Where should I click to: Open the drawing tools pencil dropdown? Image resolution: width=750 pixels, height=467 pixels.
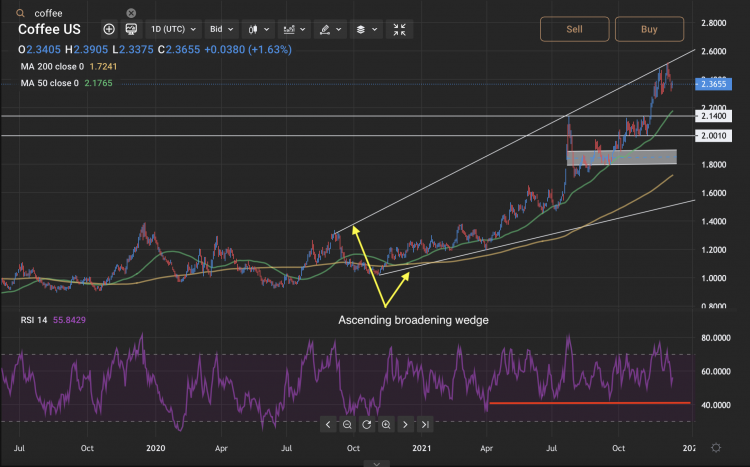pos(330,29)
